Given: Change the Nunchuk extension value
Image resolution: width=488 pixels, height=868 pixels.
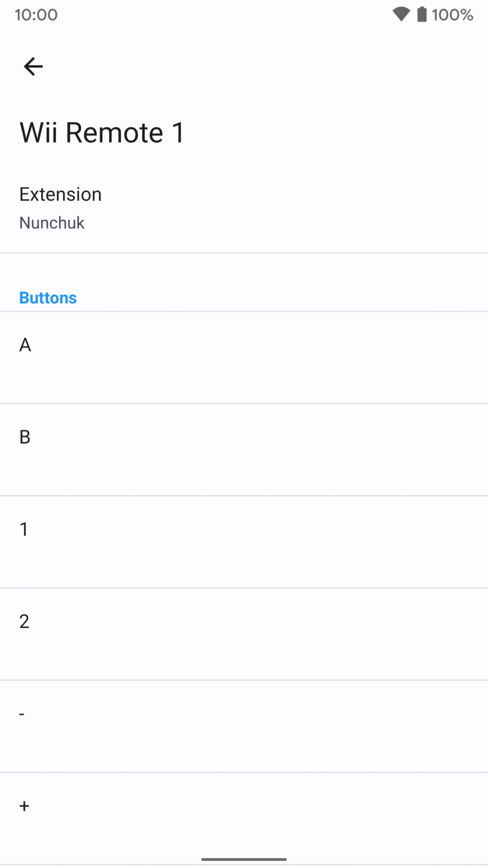Looking at the screenshot, I should [x=52, y=223].
